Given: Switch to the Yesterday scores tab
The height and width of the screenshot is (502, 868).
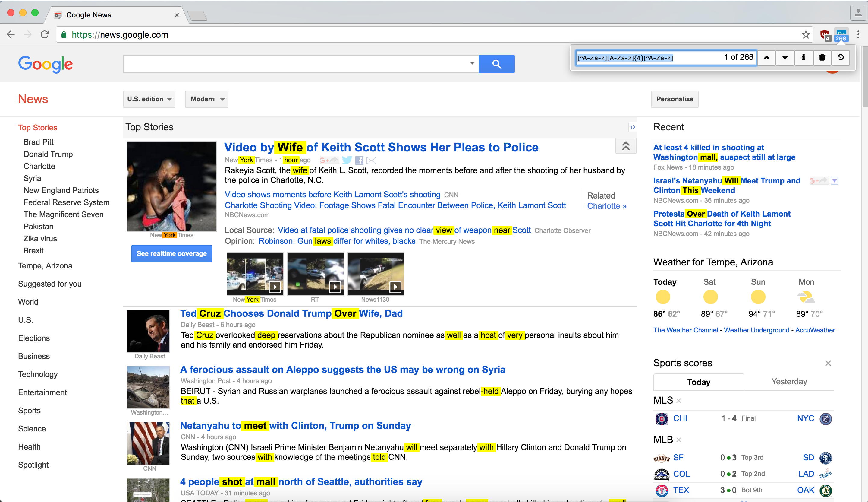Looking at the screenshot, I should 789,382.
